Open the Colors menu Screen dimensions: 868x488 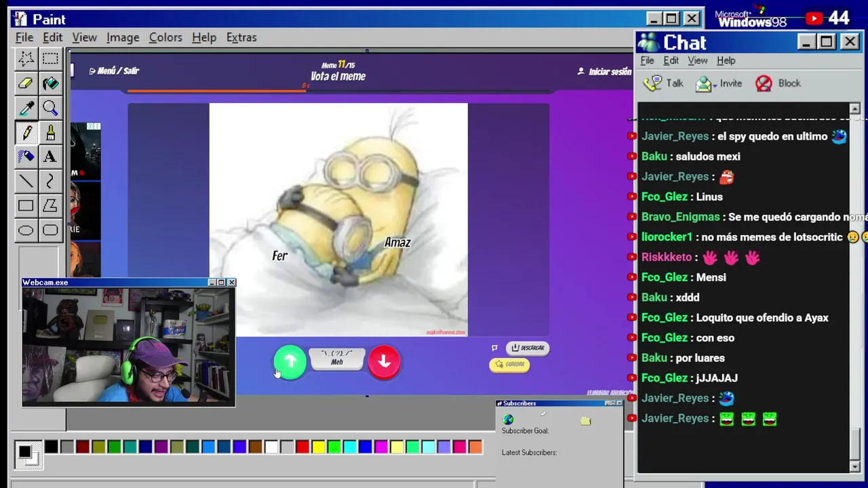click(165, 37)
